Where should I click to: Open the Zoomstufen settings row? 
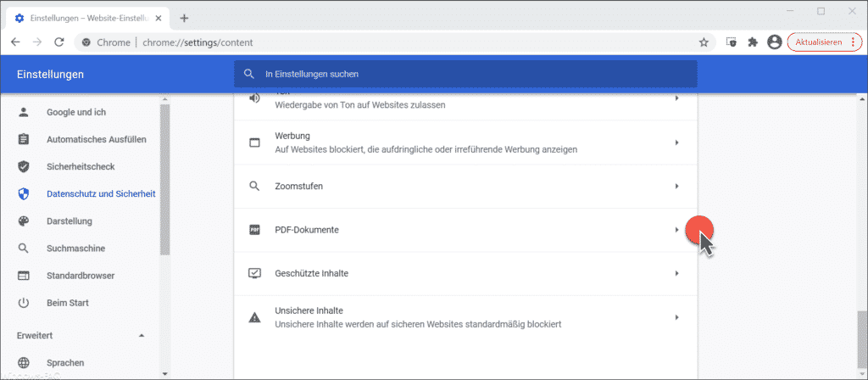[x=465, y=186]
